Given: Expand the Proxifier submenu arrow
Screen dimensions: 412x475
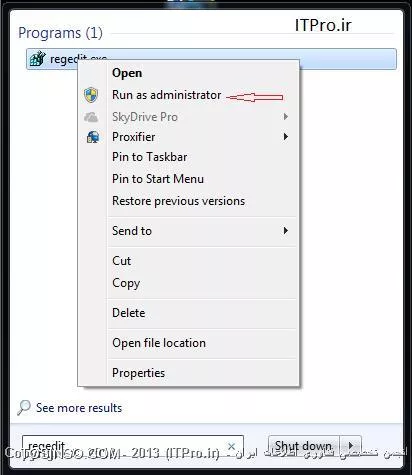Looking at the screenshot, I should point(286,137).
